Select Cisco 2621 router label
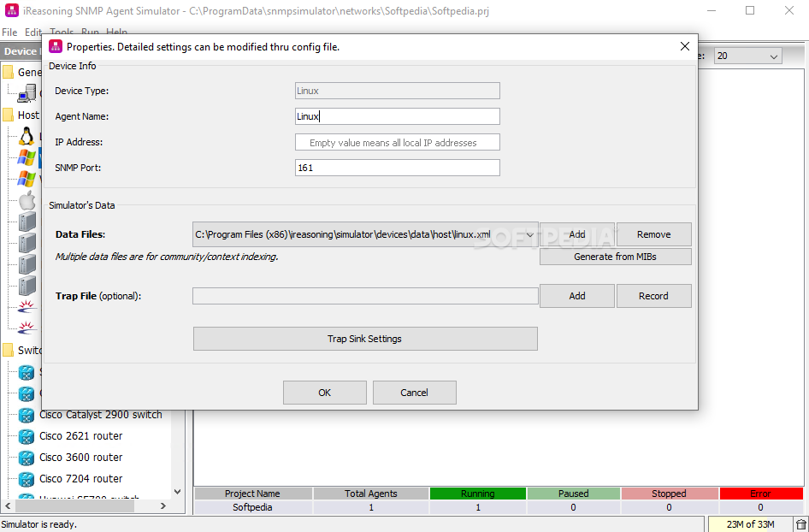The height and width of the screenshot is (532, 809). click(x=81, y=436)
